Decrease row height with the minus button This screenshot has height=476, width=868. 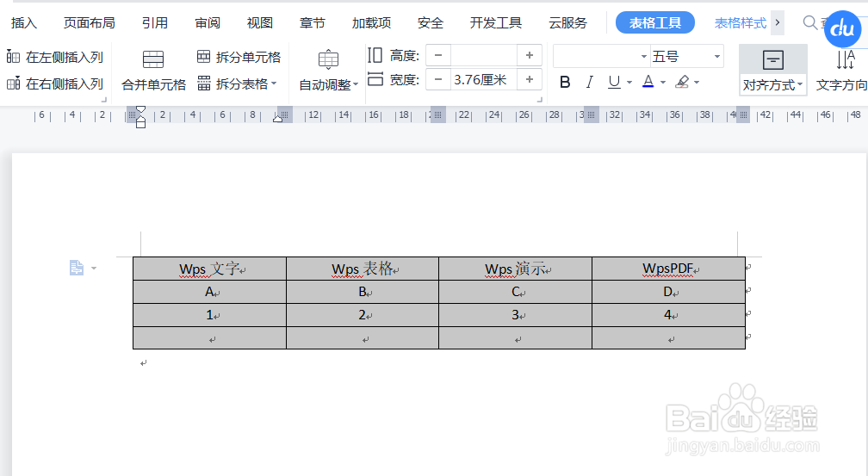tap(438, 55)
